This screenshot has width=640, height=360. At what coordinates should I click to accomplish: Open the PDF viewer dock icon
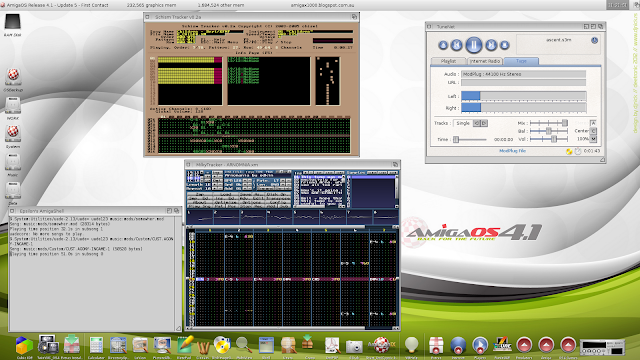pos(332,345)
